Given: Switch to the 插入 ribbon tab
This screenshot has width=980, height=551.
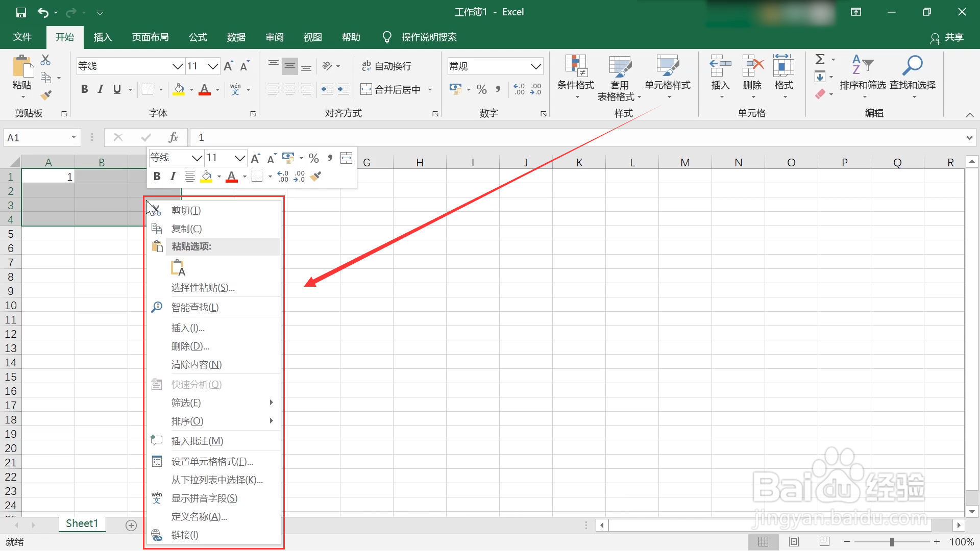Looking at the screenshot, I should (102, 37).
